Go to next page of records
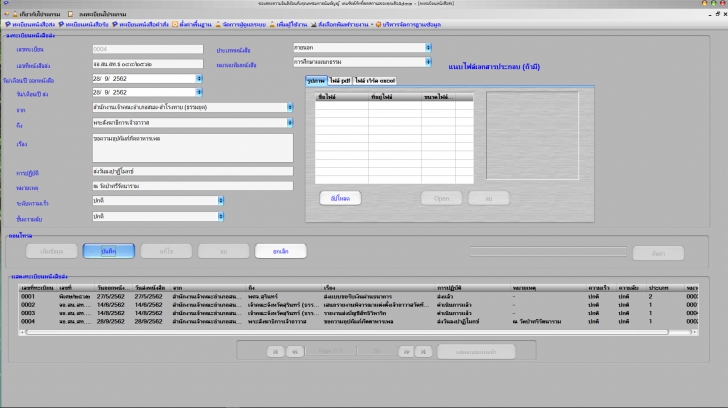728x408 pixels. 406,351
